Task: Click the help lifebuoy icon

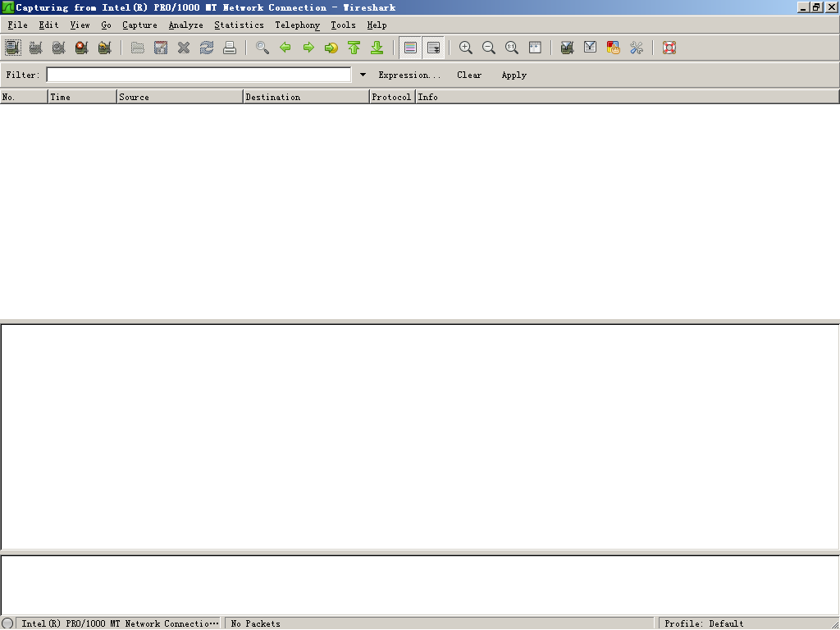Action: pyautogui.click(x=669, y=48)
